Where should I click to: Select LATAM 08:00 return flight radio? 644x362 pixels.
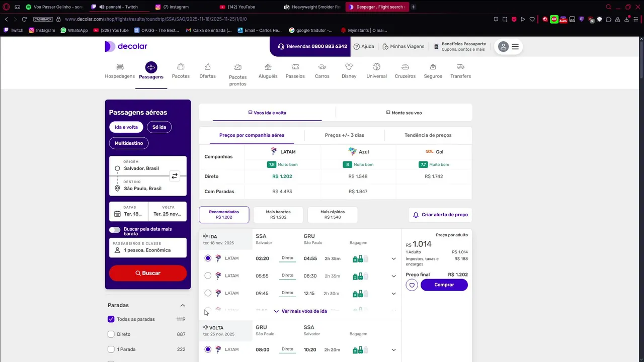click(208, 349)
